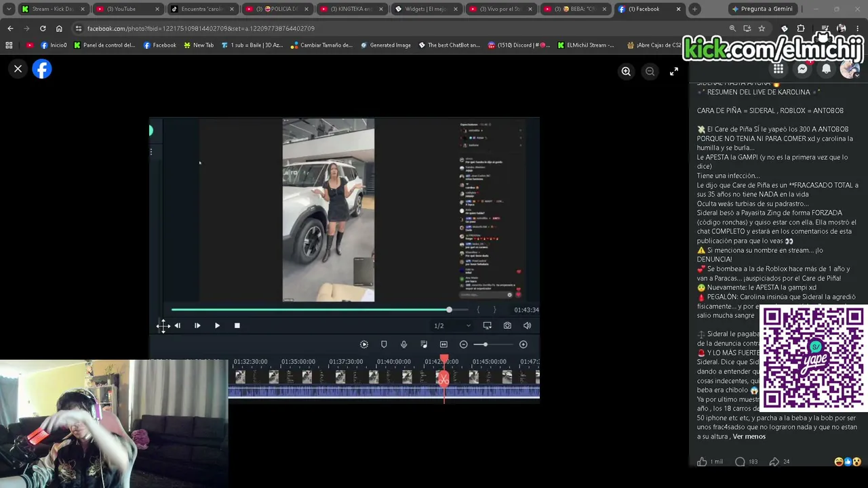Add a marker on the timeline
868x488 pixels.
[384, 345]
